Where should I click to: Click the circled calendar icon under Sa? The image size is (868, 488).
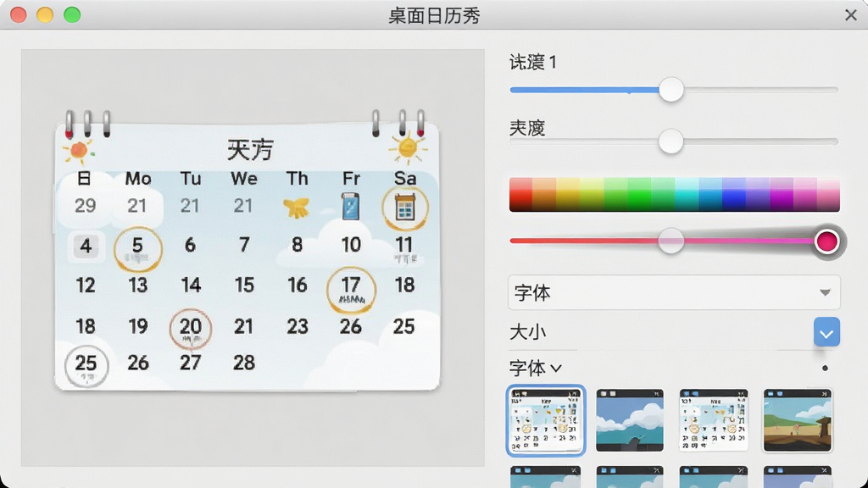click(404, 208)
